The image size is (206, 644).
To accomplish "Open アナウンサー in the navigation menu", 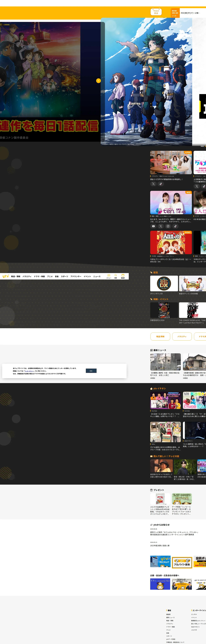I will [x=76, y=276].
